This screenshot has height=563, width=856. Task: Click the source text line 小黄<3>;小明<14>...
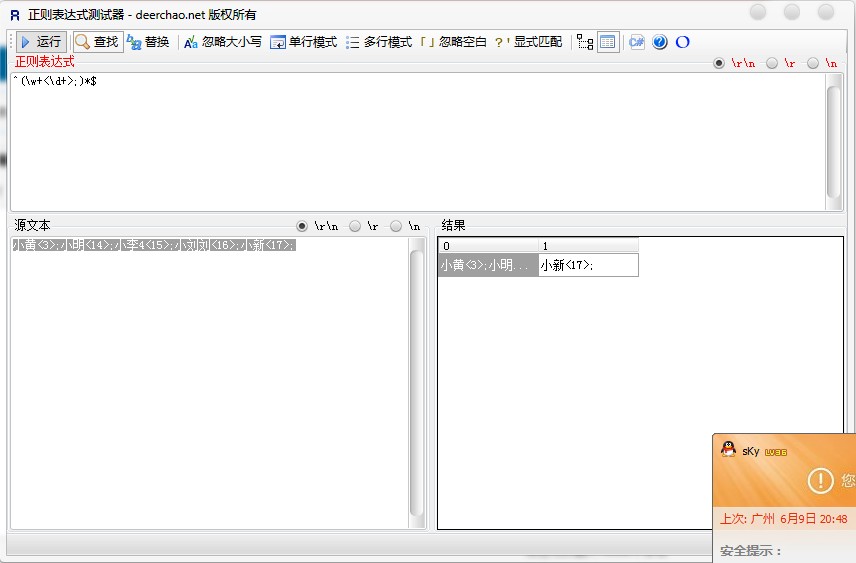[153, 245]
